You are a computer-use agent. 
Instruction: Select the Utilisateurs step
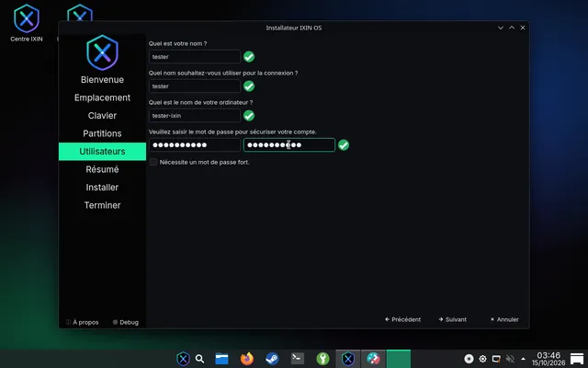[102, 151]
